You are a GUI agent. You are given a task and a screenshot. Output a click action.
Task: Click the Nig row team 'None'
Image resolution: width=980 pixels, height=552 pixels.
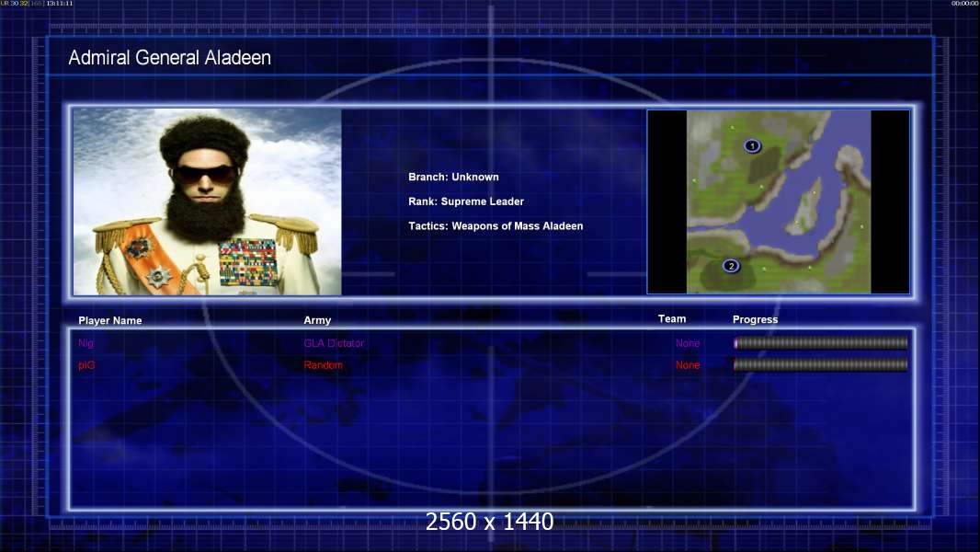click(x=688, y=343)
